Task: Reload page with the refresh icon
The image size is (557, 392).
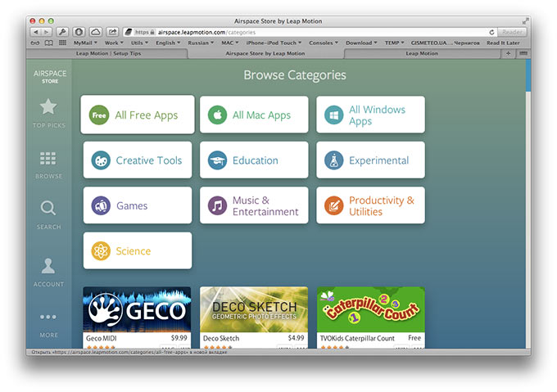Action: 491,32
